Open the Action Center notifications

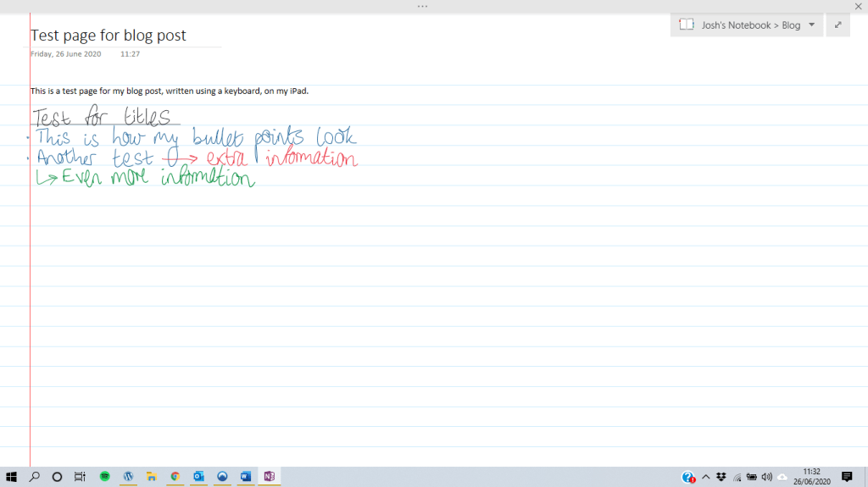click(x=846, y=477)
